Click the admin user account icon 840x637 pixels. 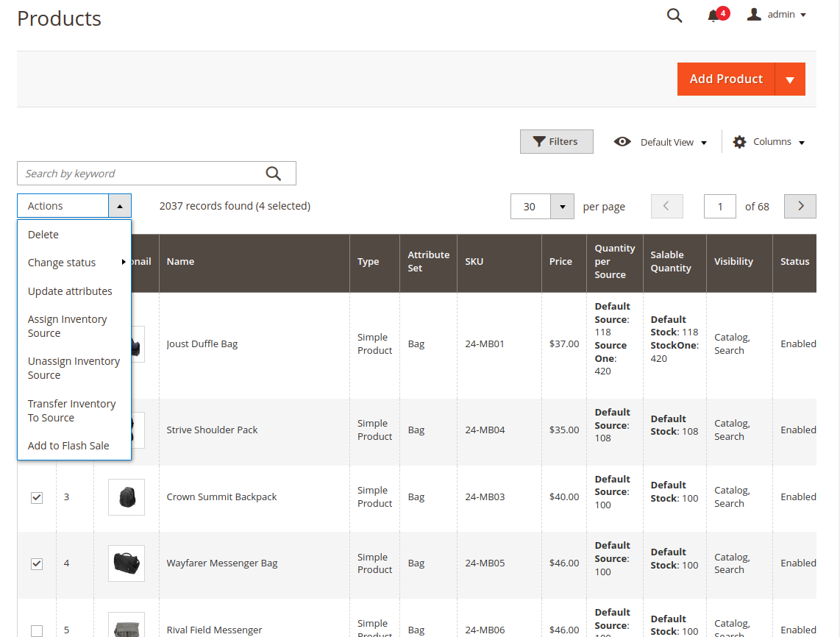754,15
